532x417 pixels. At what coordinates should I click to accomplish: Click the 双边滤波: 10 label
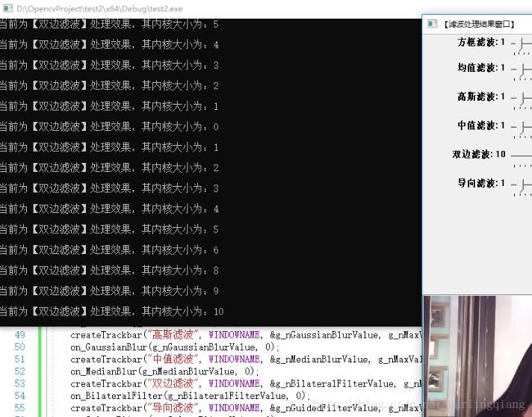tap(479, 154)
